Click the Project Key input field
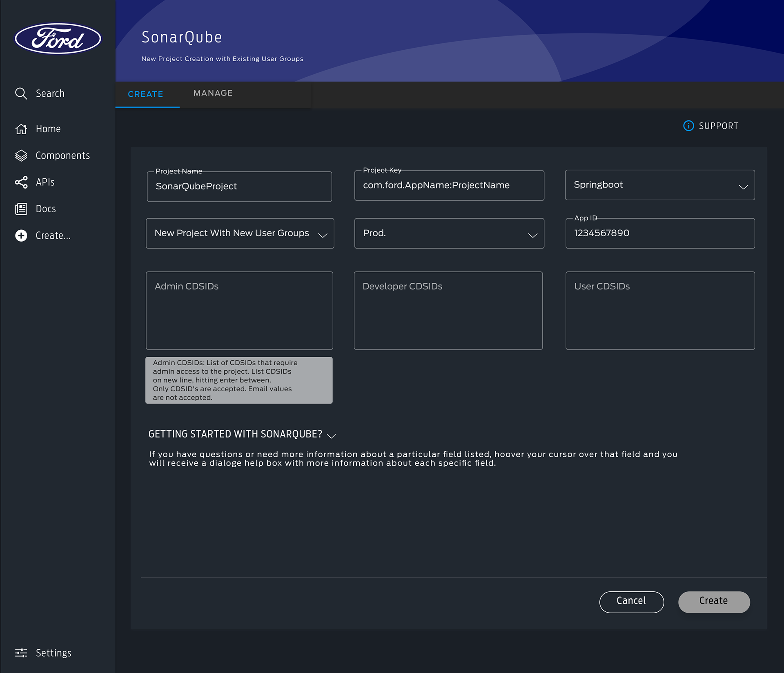Image resolution: width=784 pixels, height=673 pixels. coord(449,186)
